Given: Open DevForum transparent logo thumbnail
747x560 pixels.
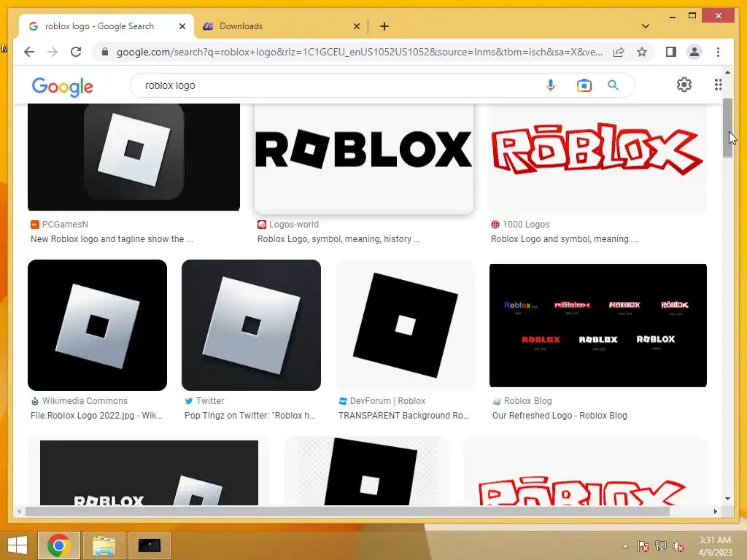Looking at the screenshot, I should (x=406, y=324).
